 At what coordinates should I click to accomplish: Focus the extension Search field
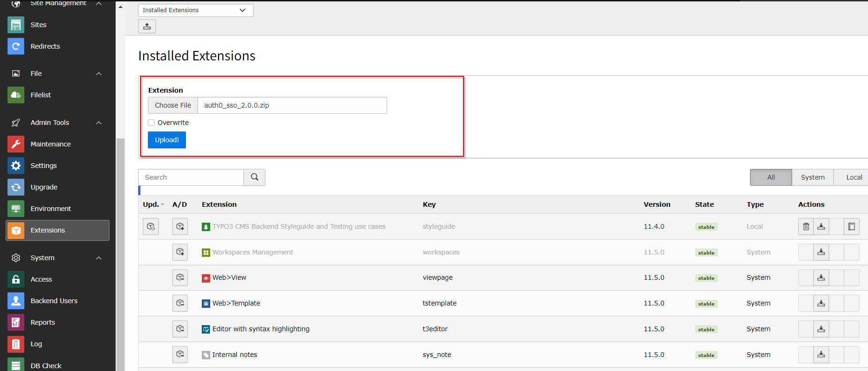pyautogui.click(x=191, y=177)
